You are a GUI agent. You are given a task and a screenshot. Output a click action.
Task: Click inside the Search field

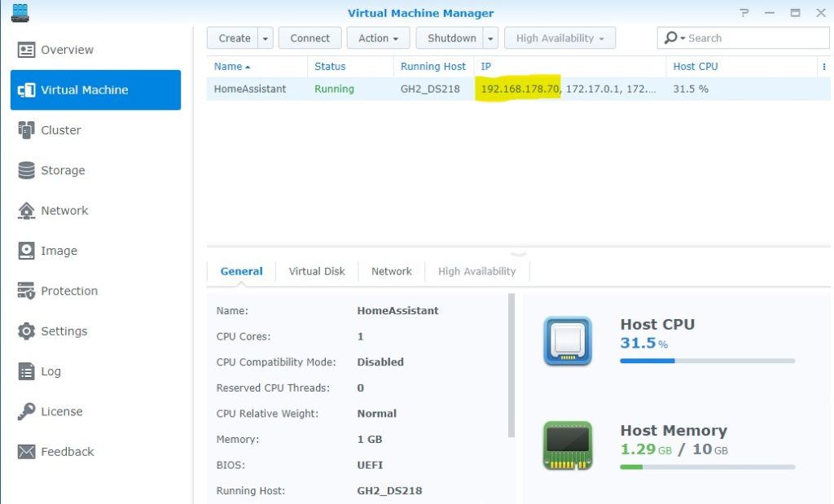pos(741,37)
